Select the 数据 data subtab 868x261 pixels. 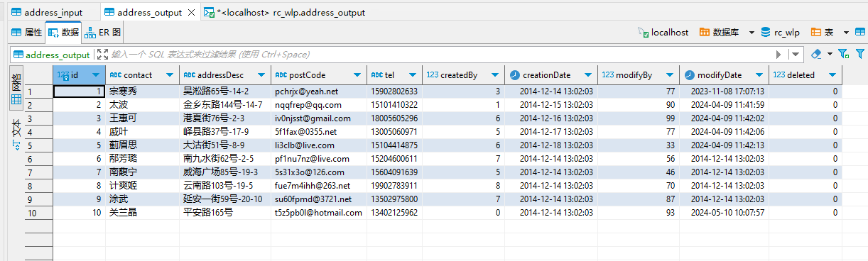click(63, 33)
